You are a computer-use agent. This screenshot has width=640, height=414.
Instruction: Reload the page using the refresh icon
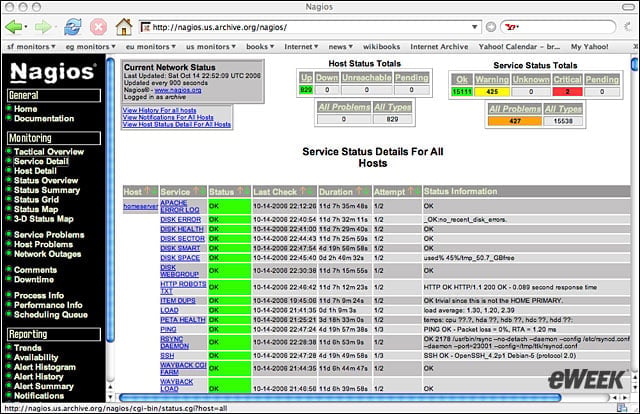point(73,27)
